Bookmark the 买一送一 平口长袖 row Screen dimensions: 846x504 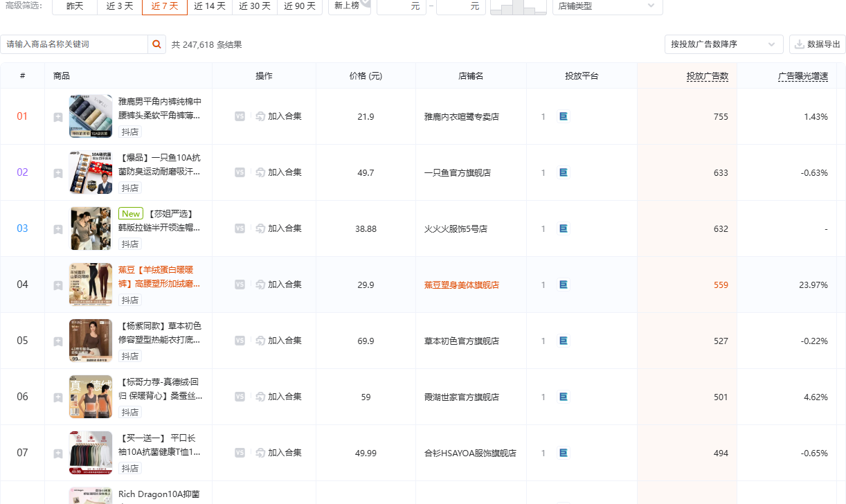click(x=58, y=453)
